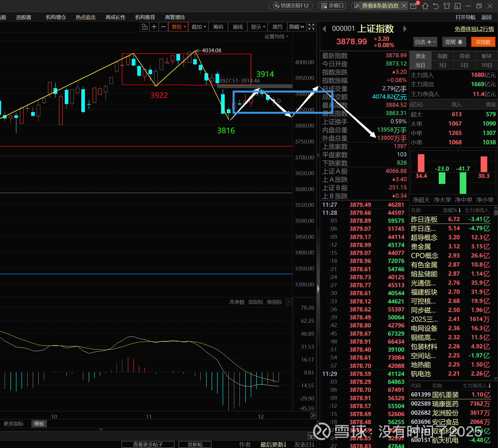Expand 显示 display dropdown
The image size is (498, 448).
[258, 27]
